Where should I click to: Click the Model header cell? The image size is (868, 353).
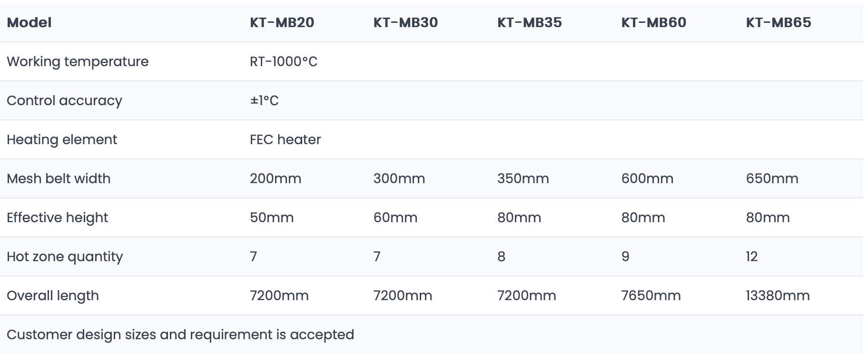(x=29, y=22)
